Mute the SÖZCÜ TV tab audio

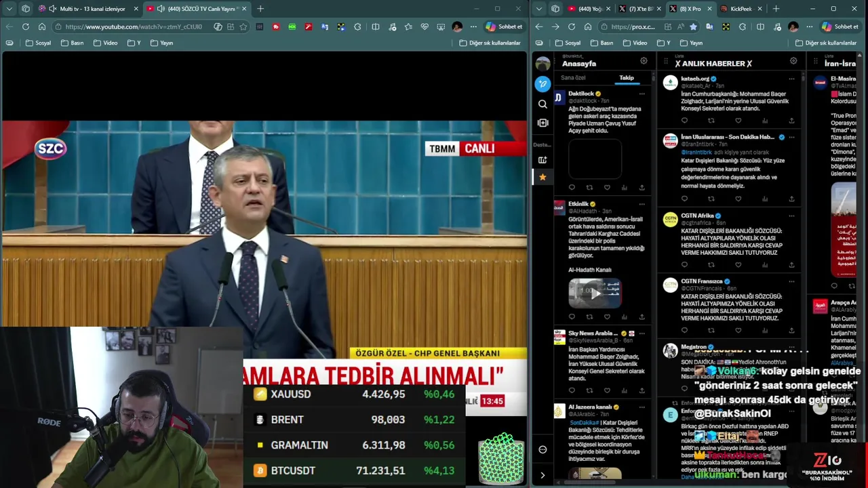[161, 9]
